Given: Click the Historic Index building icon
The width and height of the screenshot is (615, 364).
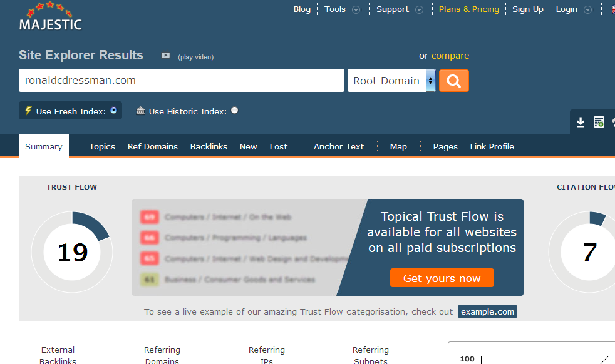Looking at the screenshot, I should [140, 111].
